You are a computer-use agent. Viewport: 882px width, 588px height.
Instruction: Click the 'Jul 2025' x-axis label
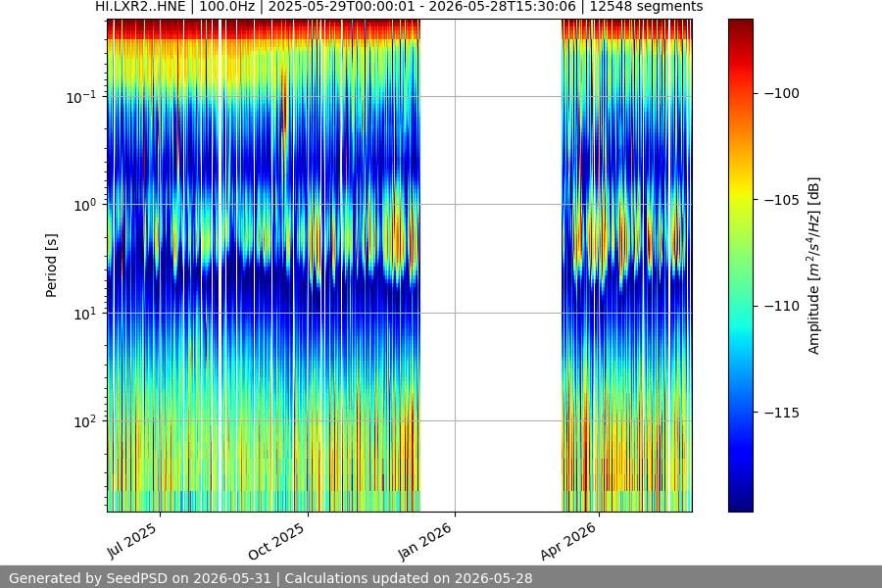132,541
